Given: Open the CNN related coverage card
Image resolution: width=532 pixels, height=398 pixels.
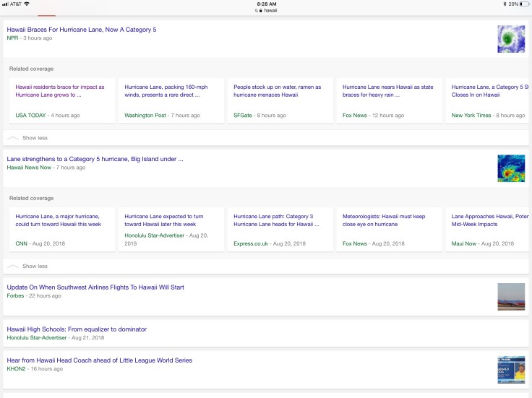Looking at the screenshot, I should [x=60, y=229].
